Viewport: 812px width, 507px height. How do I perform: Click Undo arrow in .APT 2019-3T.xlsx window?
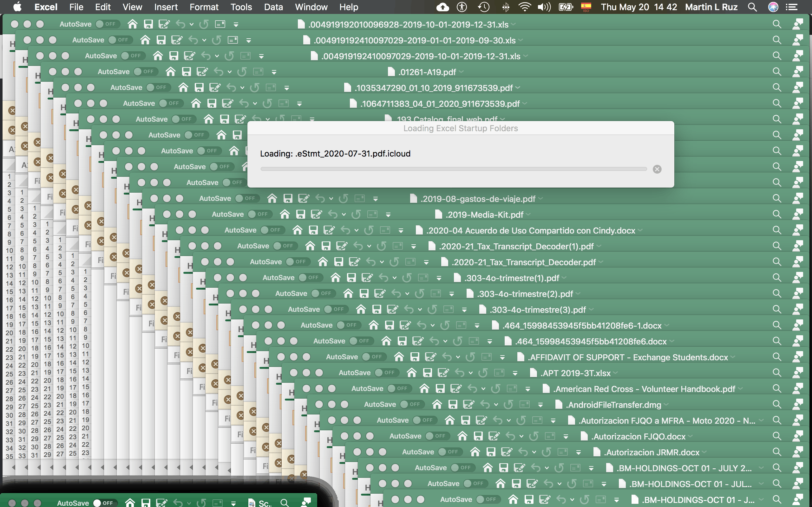[x=459, y=373]
